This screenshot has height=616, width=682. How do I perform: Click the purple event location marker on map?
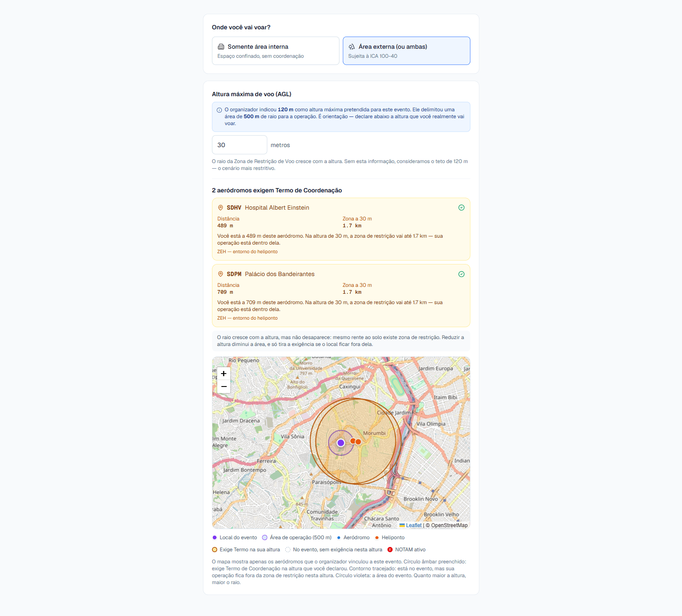341,443
